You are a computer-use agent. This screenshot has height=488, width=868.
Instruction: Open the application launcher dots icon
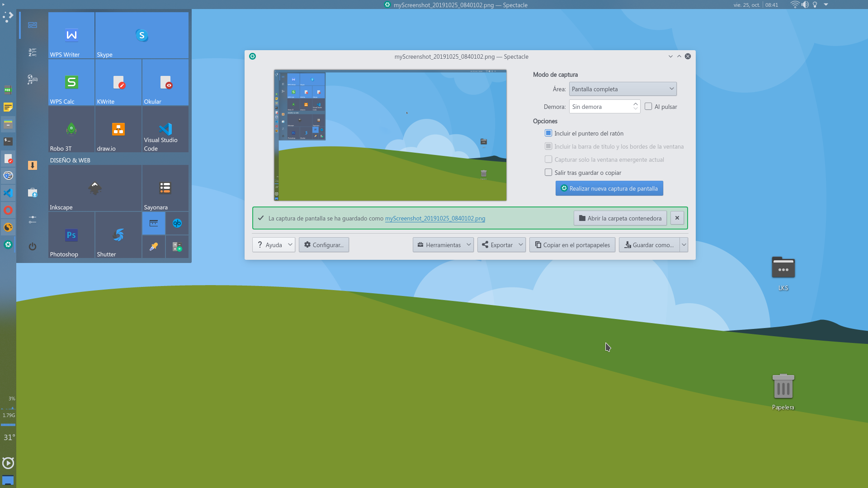pos(8,17)
